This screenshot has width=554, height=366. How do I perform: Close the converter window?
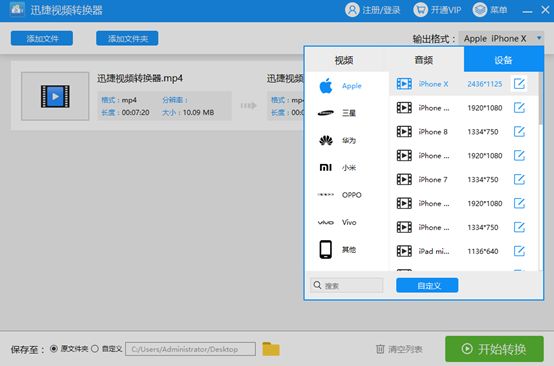545,10
